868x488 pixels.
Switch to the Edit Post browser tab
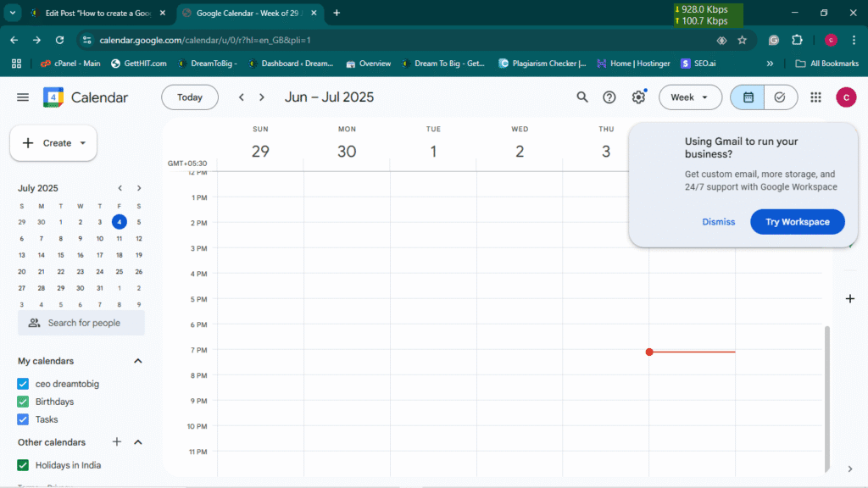[92, 14]
